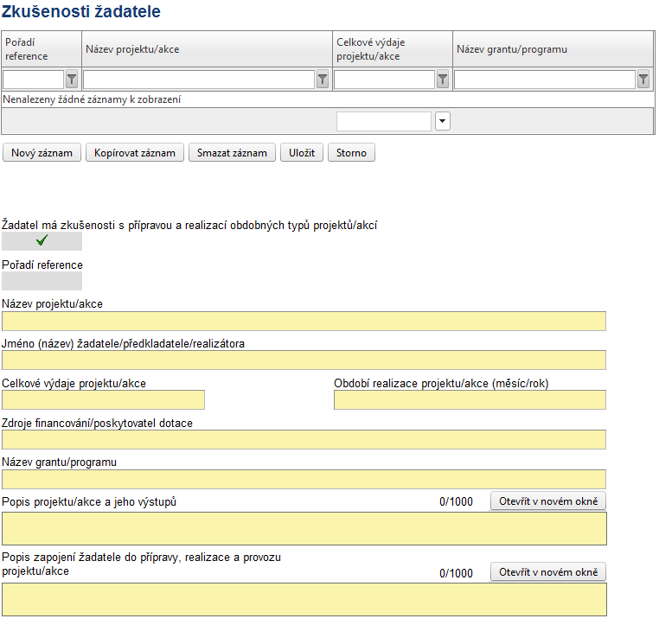Click the Období realizace projektu/akce field

pos(470,400)
